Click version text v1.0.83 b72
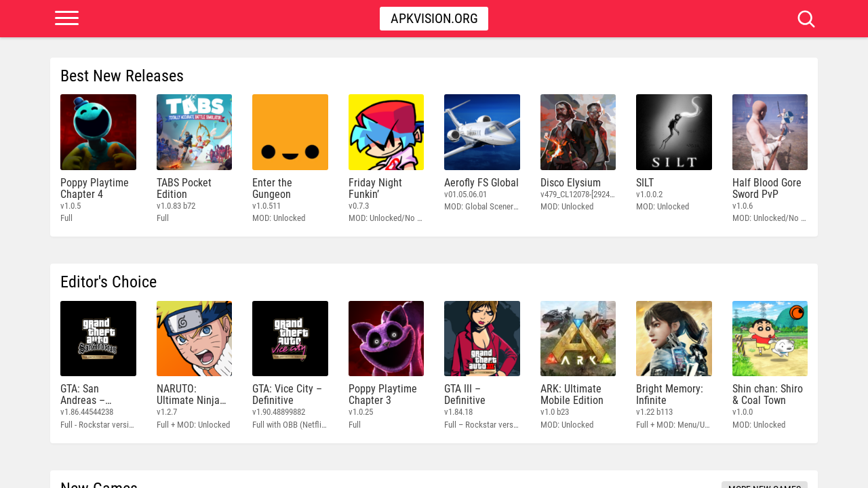This screenshot has width=868, height=488. coord(176,206)
